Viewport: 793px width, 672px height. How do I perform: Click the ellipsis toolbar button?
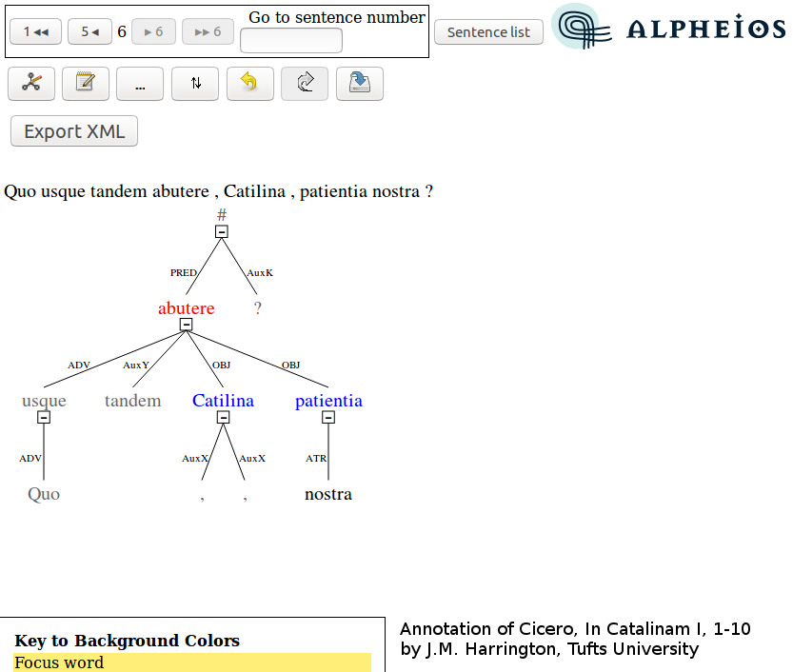pyautogui.click(x=140, y=84)
